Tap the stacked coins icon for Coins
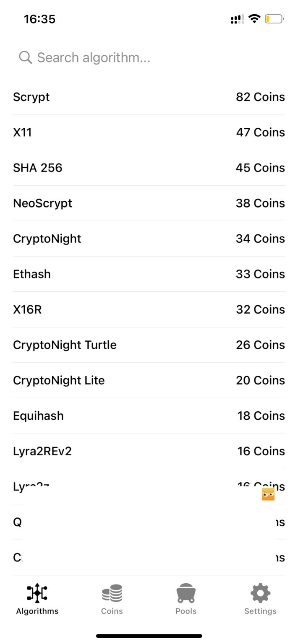 pos(112,593)
